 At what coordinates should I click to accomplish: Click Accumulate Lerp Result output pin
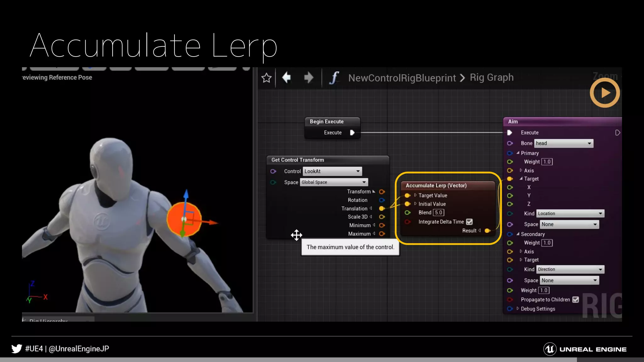tap(487, 231)
